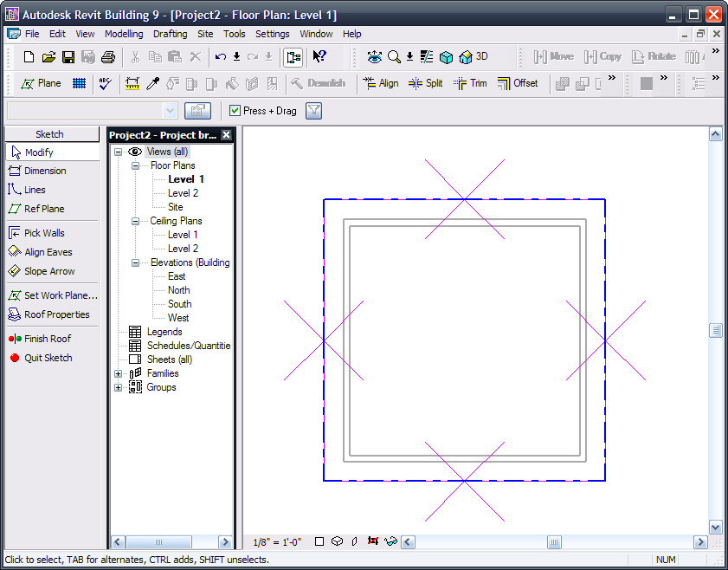The width and height of the screenshot is (728, 570).
Task: Expand the Groups node in project browser
Action: [119, 387]
